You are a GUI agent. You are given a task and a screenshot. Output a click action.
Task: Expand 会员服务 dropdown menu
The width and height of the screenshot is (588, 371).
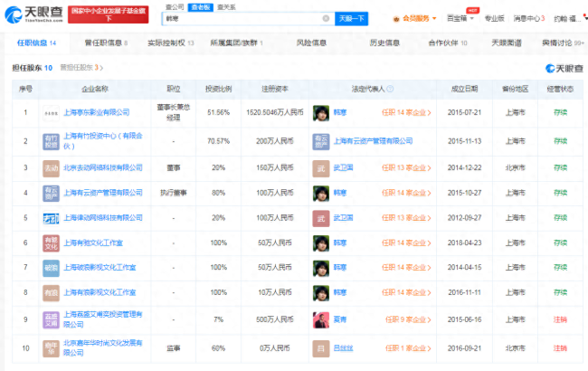pyautogui.click(x=414, y=18)
